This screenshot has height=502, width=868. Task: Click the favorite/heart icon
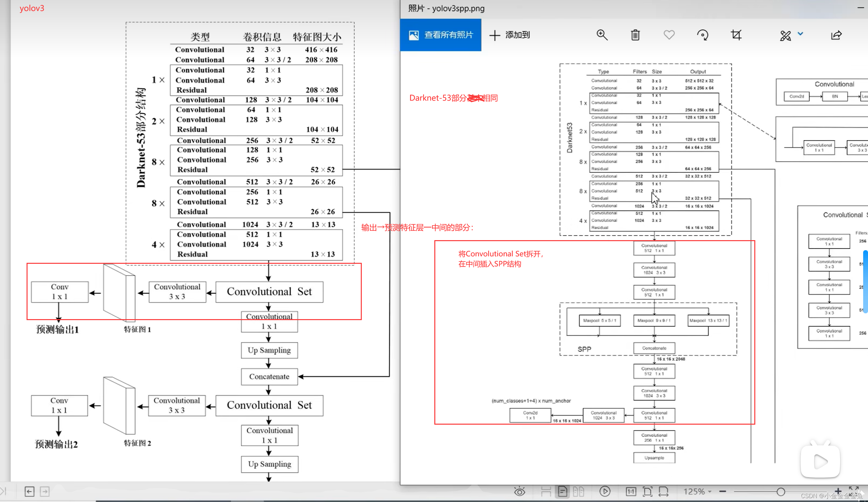pyautogui.click(x=668, y=35)
